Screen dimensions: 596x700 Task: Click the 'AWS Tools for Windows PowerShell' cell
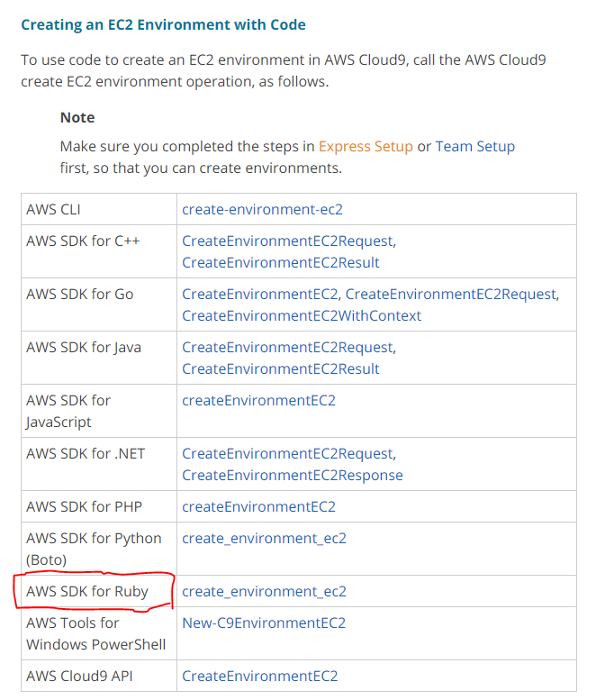99,634
